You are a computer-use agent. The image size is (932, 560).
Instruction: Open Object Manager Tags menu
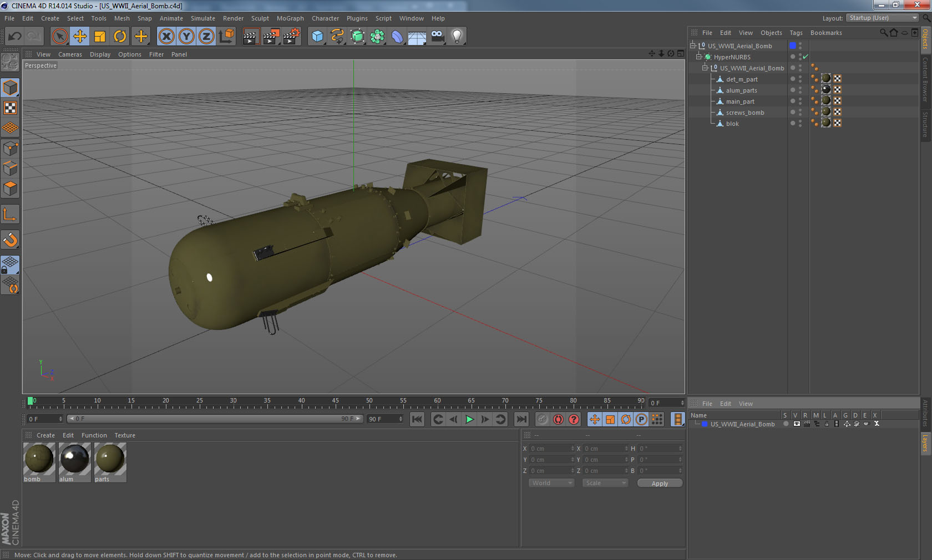[x=796, y=33]
